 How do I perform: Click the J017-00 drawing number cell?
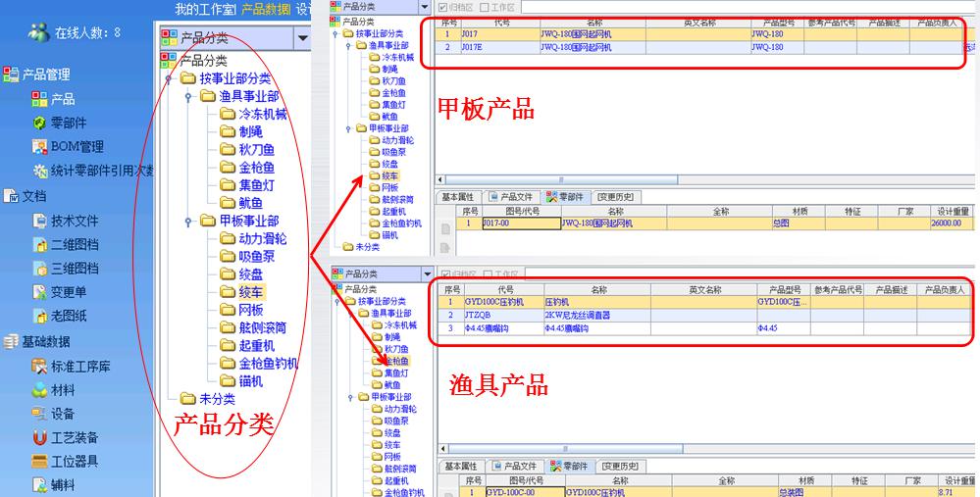click(x=521, y=223)
